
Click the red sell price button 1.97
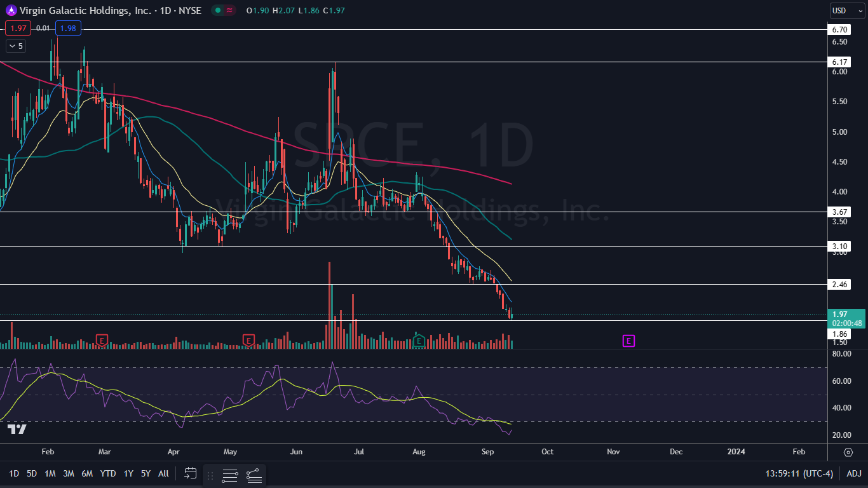pos(17,28)
